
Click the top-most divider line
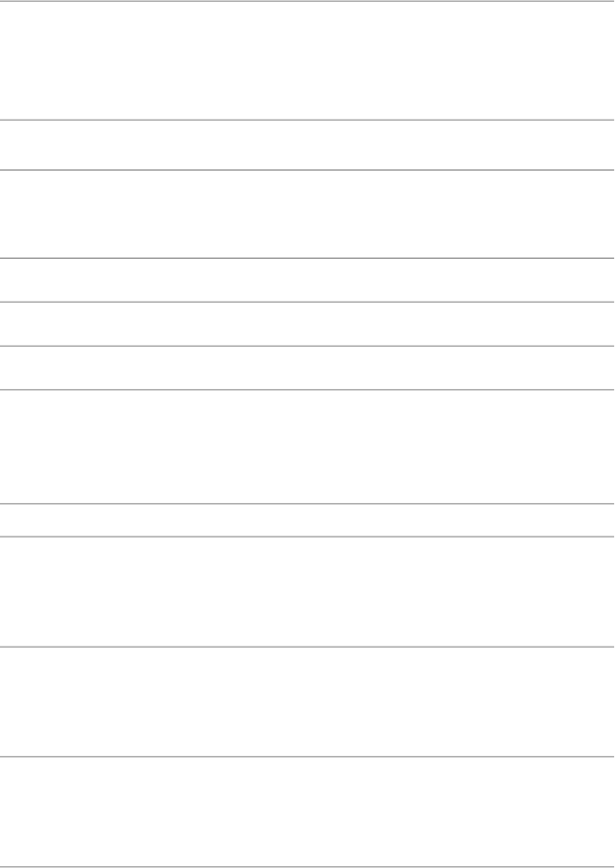click(307, 1)
